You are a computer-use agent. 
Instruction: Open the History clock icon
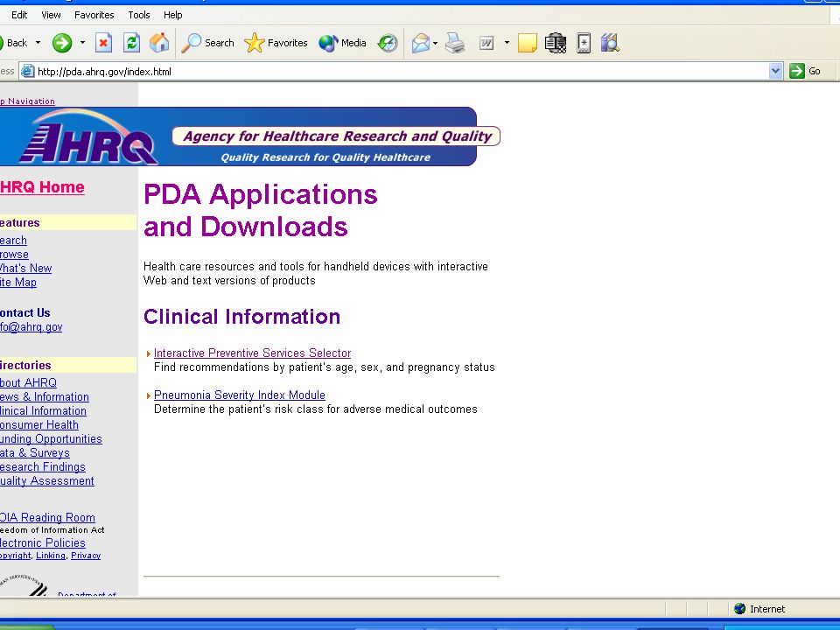pos(388,43)
